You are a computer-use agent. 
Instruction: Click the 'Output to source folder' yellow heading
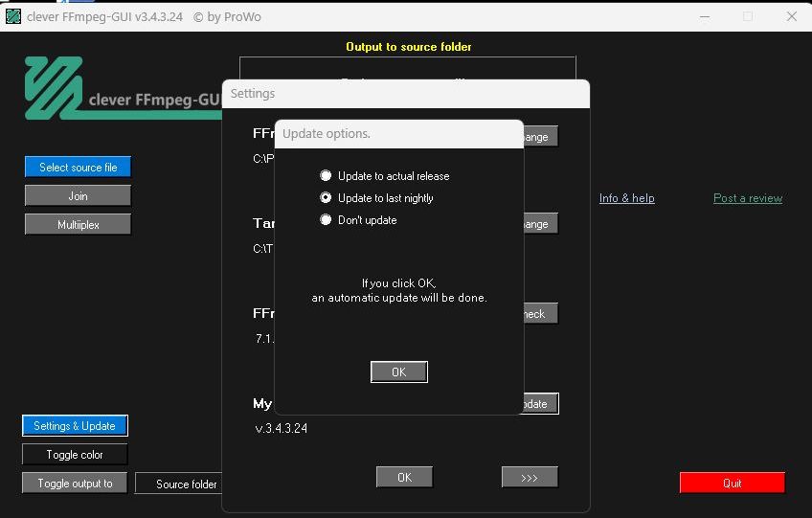click(x=409, y=47)
